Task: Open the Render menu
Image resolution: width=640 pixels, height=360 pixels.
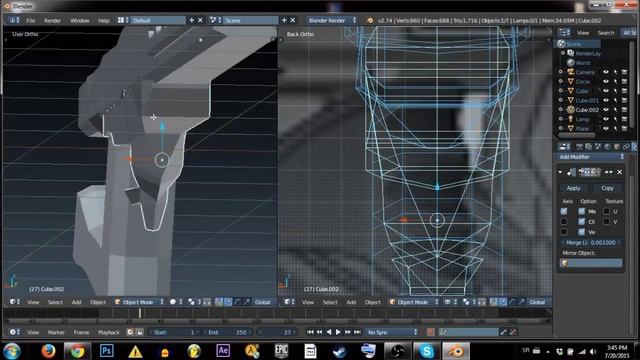Action: tap(52, 20)
